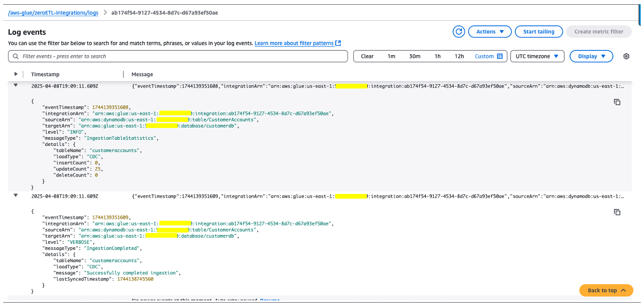
Task: Click "Successfully completed ingestion" message text
Action: 132,273
